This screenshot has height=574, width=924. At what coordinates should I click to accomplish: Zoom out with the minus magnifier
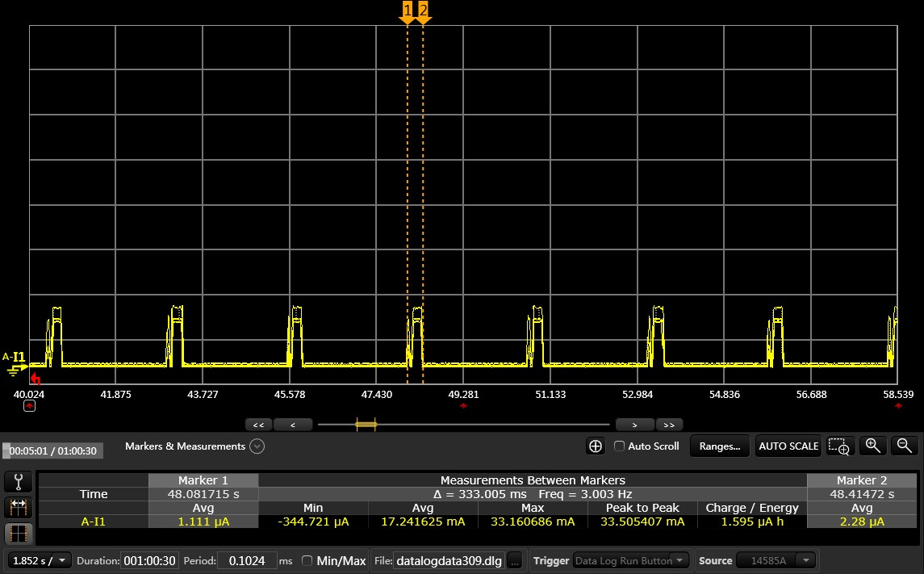(905, 446)
